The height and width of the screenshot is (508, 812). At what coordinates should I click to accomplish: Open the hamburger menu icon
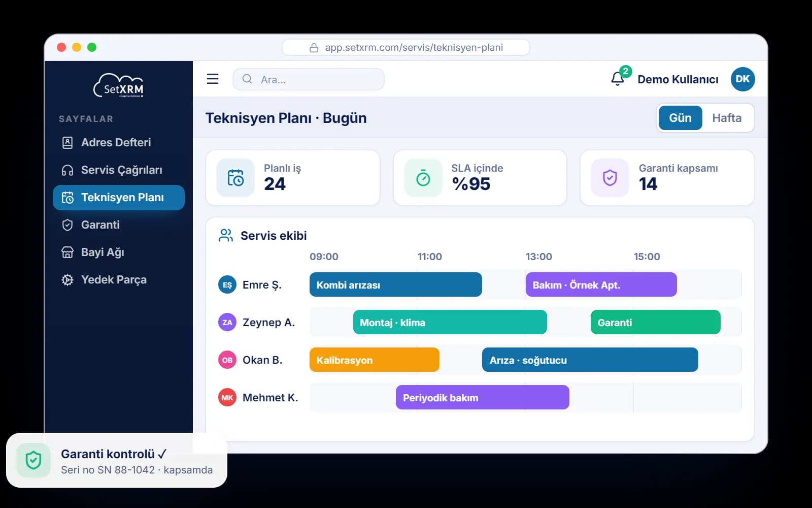coord(213,79)
